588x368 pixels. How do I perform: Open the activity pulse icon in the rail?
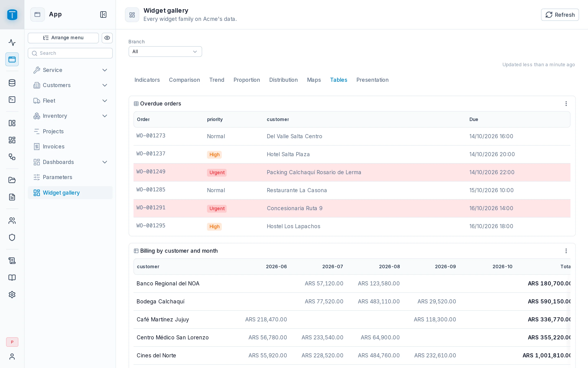tap(12, 42)
